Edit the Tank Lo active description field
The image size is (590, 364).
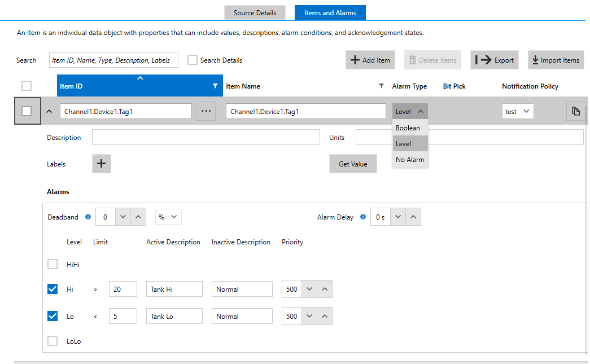click(174, 316)
